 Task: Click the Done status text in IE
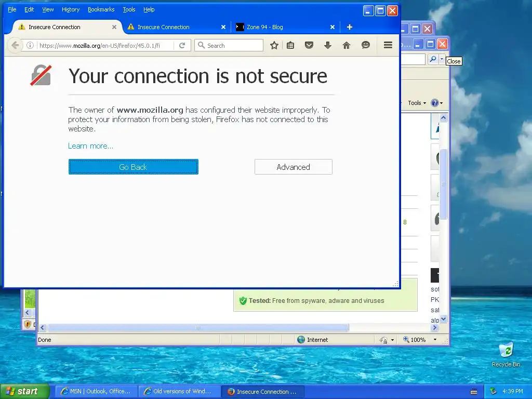[x=45, y=340]
